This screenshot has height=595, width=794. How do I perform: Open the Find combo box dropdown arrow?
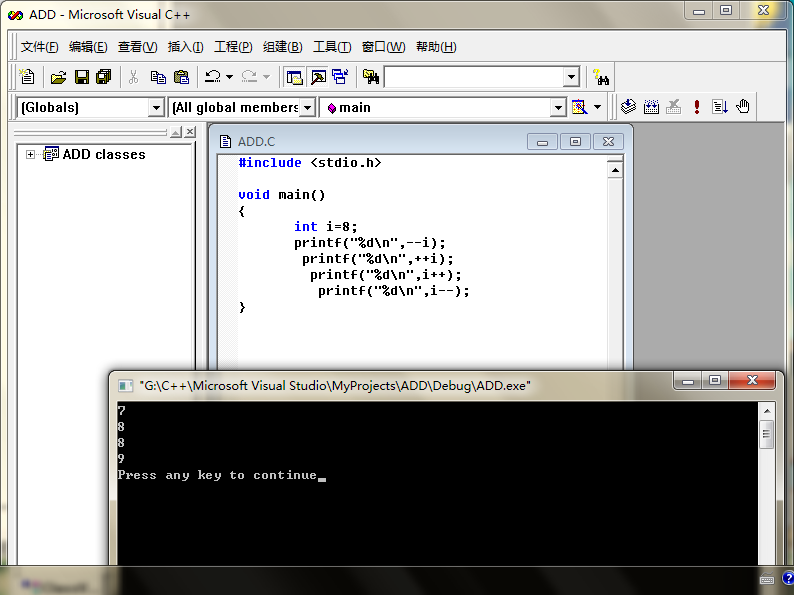point(571,77)
